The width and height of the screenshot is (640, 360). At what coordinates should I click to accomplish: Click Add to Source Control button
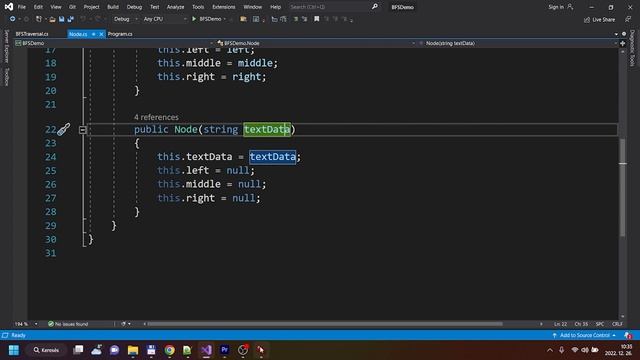tap(584, 335)
